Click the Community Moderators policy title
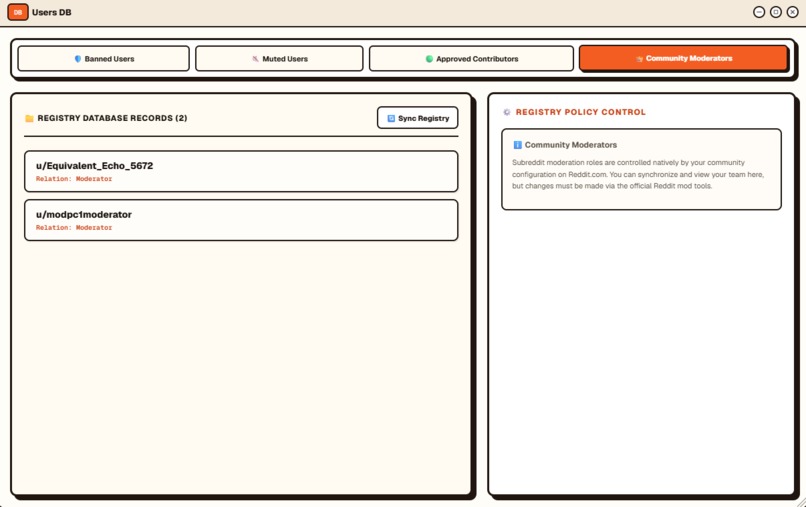 571,145
